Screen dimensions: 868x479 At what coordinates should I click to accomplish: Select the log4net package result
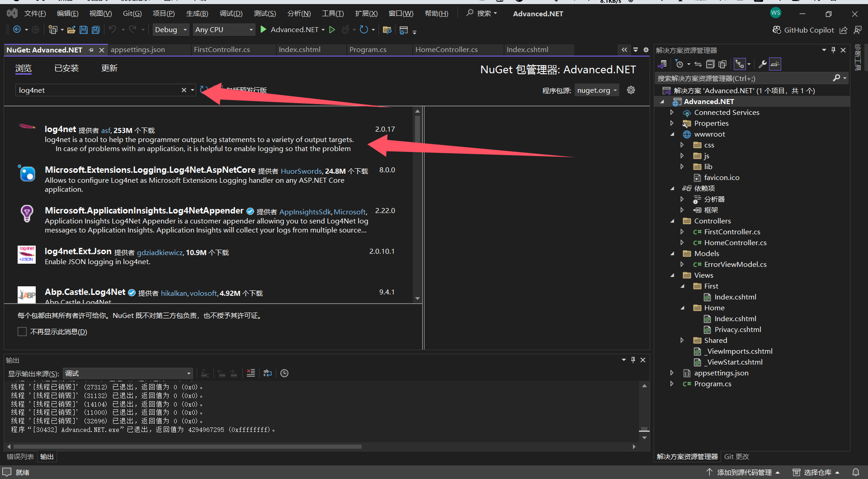(208, 139)
